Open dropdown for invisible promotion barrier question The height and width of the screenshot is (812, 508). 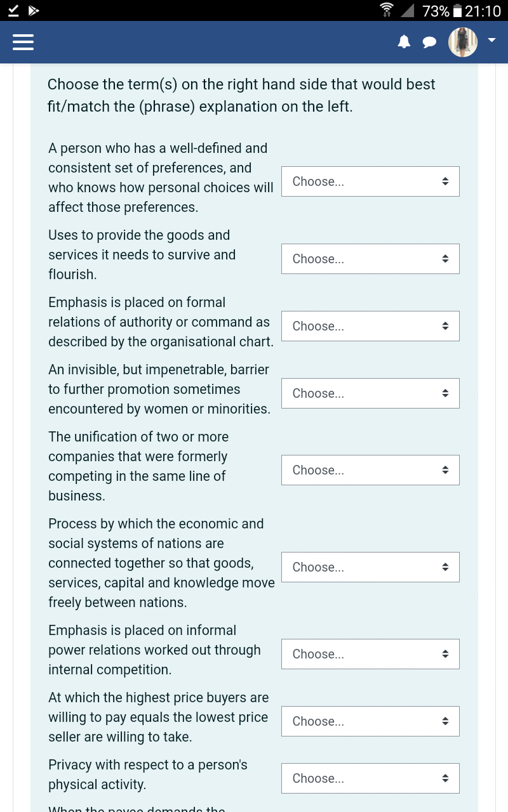coord(370,393)
